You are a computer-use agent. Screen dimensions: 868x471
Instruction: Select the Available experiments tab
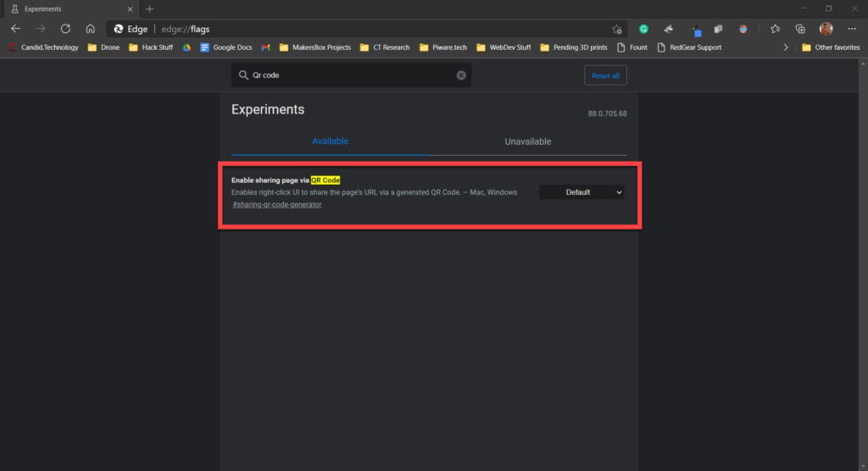[330, 141]
